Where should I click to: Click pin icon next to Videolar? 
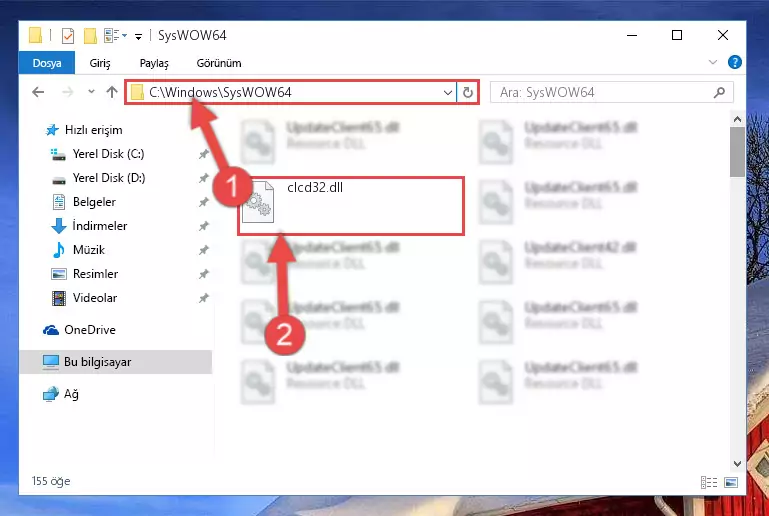[x=204, y=299]
